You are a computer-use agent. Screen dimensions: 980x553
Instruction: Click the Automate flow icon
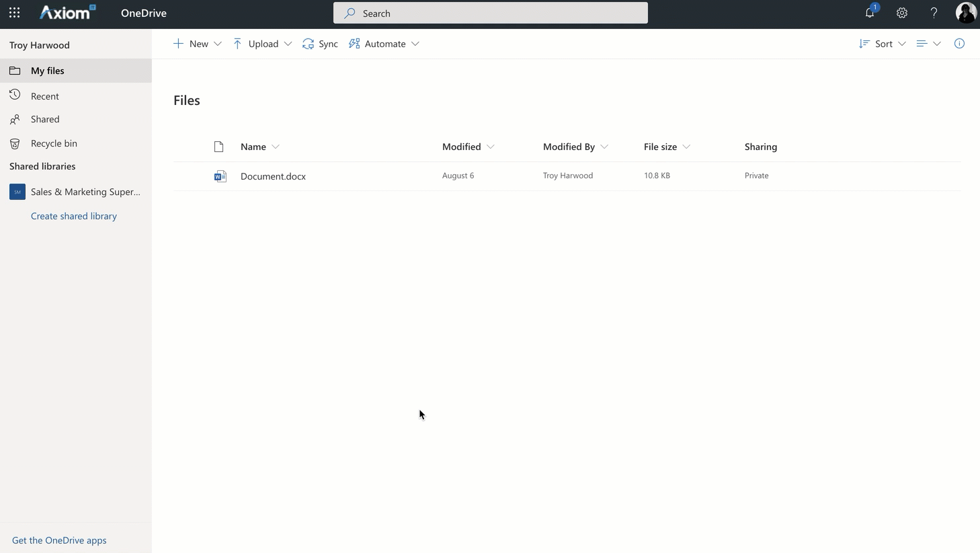click(354, 44)
